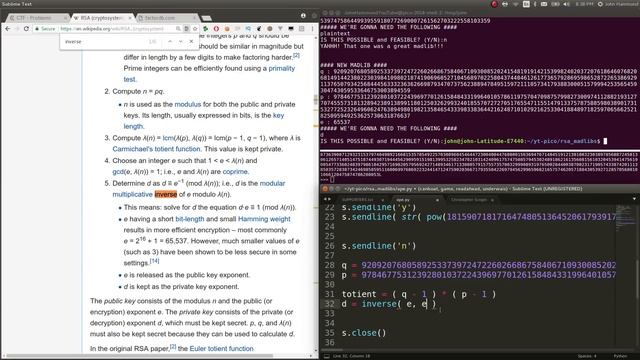Click the clock in top panel

[584, 4]
